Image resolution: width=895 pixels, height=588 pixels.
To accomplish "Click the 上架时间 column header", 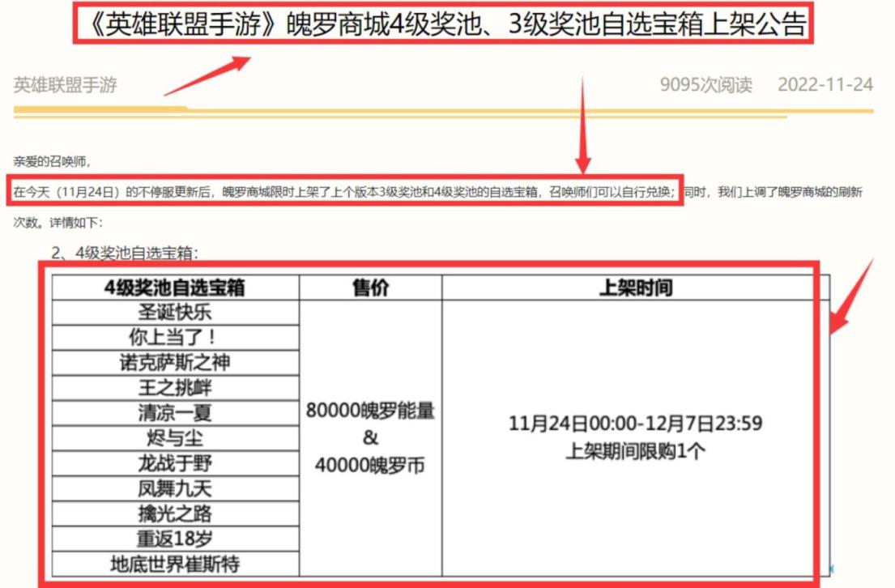I will (x=635, y=288).
